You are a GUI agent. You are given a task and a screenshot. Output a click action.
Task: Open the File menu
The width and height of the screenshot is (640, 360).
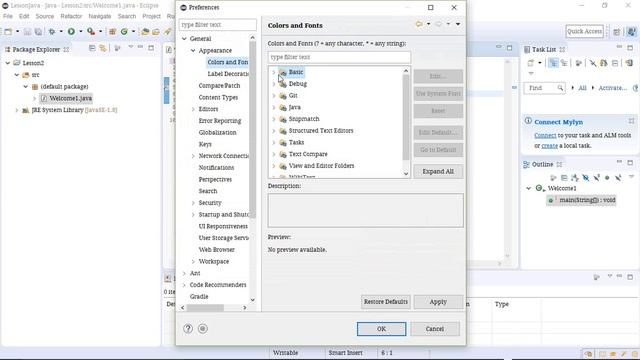tap(8, 16)
